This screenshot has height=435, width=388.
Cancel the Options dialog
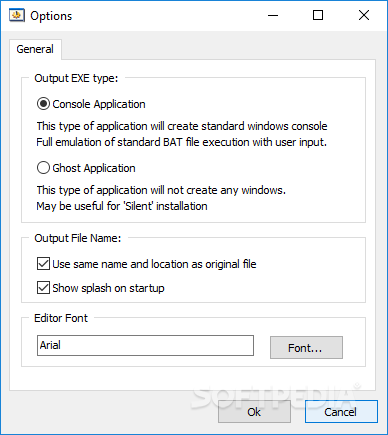[x=341, y=412]
